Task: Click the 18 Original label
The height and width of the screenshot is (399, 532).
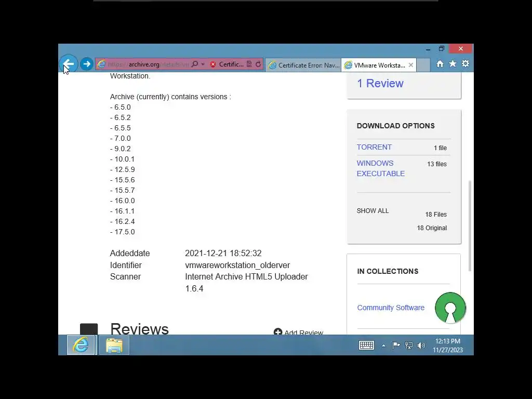Action: pyautogui.click(x=432, y=228)
